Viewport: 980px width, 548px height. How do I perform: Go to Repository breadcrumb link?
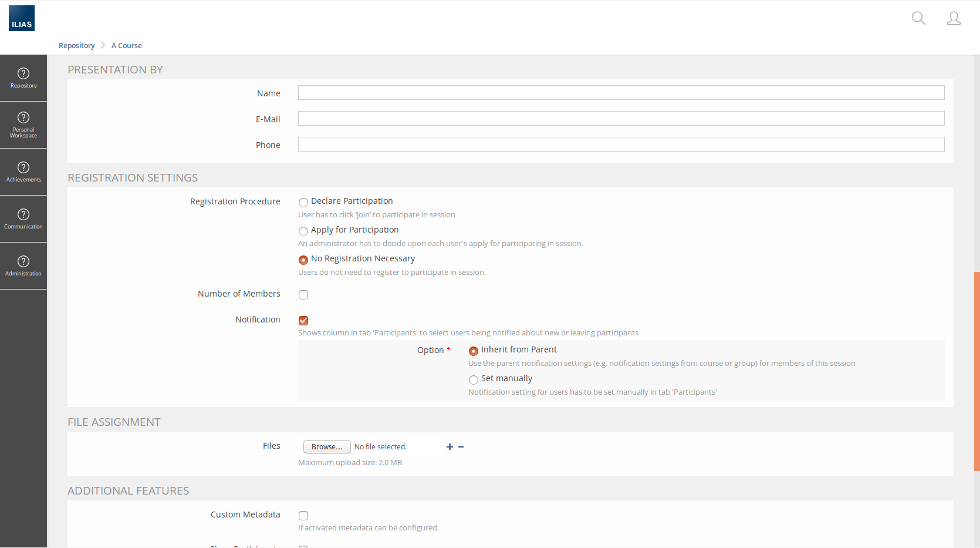click(76, 46)
